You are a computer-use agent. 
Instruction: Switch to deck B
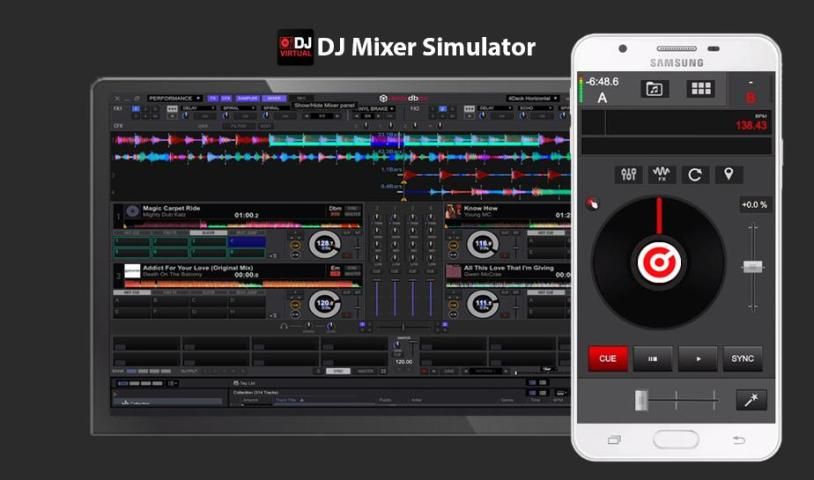coord(751,97)
